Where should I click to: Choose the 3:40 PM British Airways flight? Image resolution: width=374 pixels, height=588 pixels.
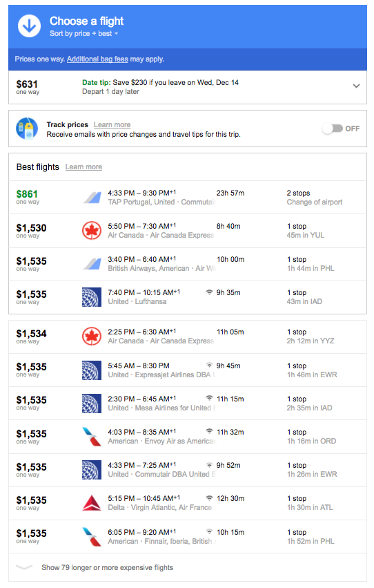tap(188, 264)
